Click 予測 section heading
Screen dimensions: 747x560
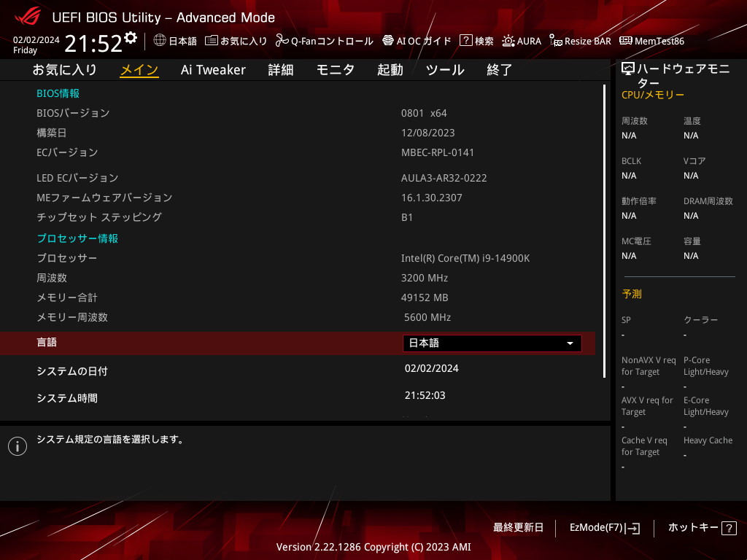pos(632,294)
